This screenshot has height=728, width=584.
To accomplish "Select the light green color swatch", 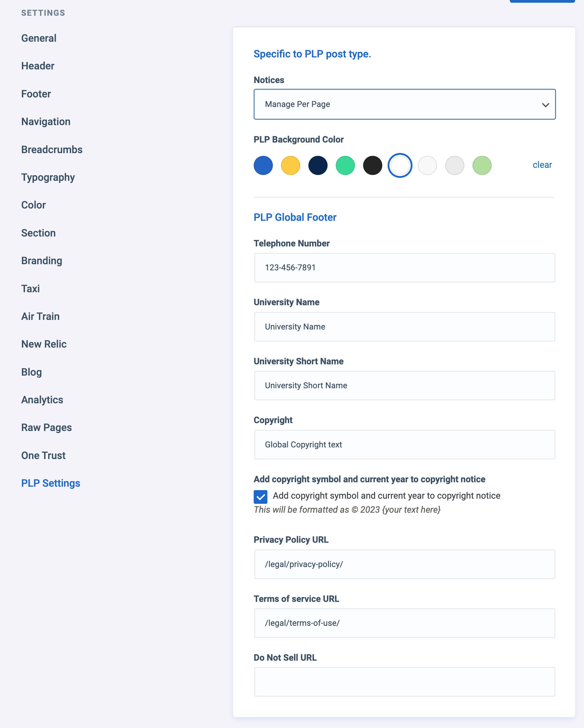I will (x=482, y=165).
